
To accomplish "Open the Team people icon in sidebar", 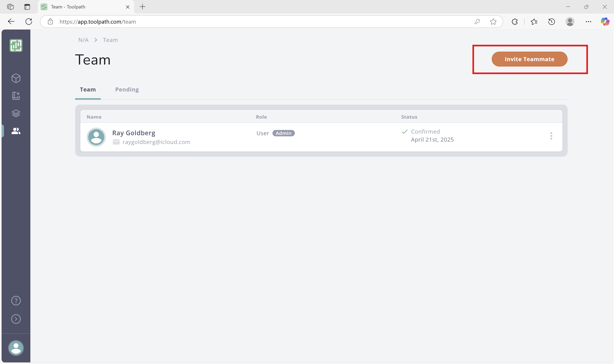I will click(x=16, y=131).
